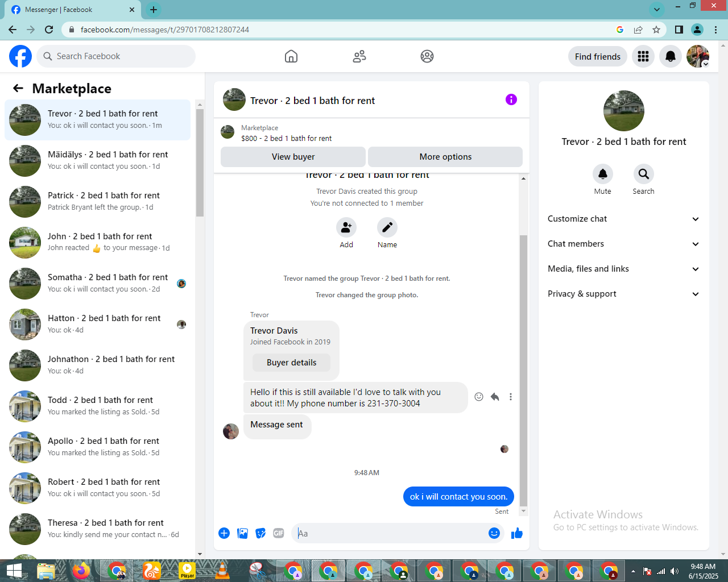728x582 pixels.
Task: Click the conversation list scrollbar
Action: tap(200, 163)
